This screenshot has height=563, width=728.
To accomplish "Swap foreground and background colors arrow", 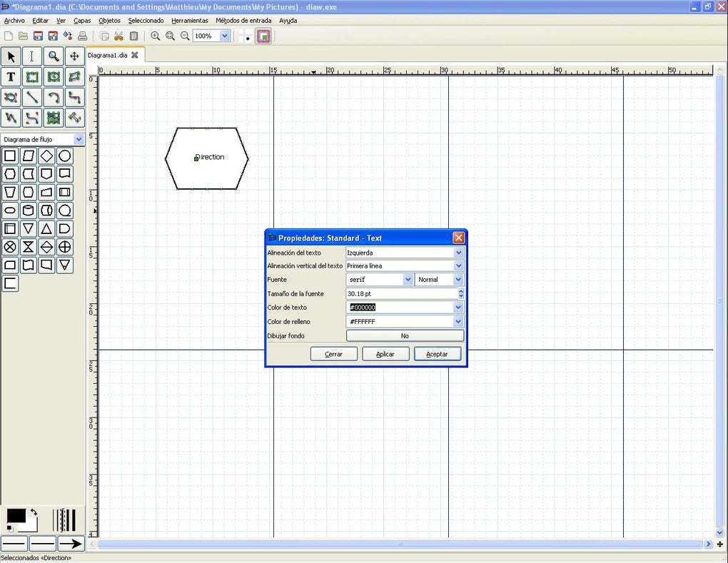I will pos(34,512).
